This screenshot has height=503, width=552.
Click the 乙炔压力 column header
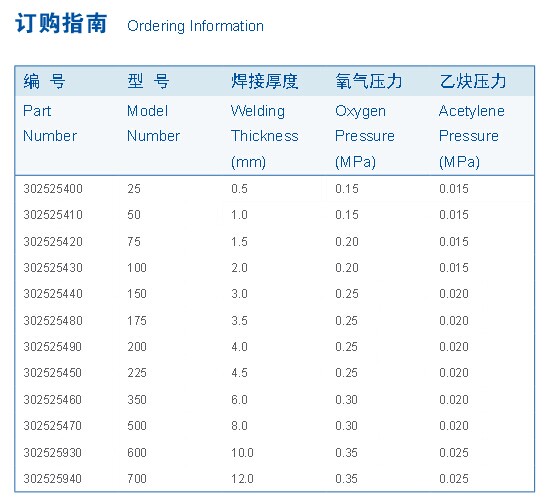tap(472, 81)
